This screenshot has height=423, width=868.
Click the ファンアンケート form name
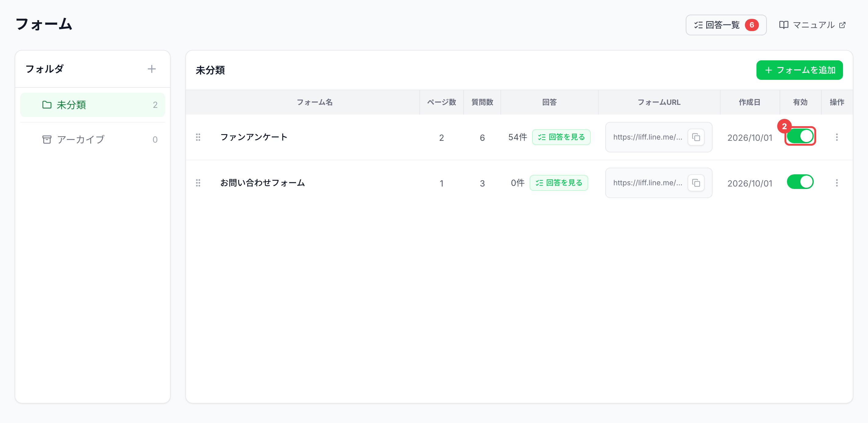pos(254,137)
